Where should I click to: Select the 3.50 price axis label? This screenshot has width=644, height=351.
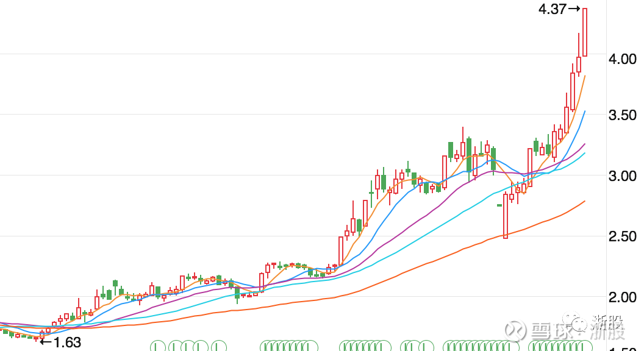[623, 115]
